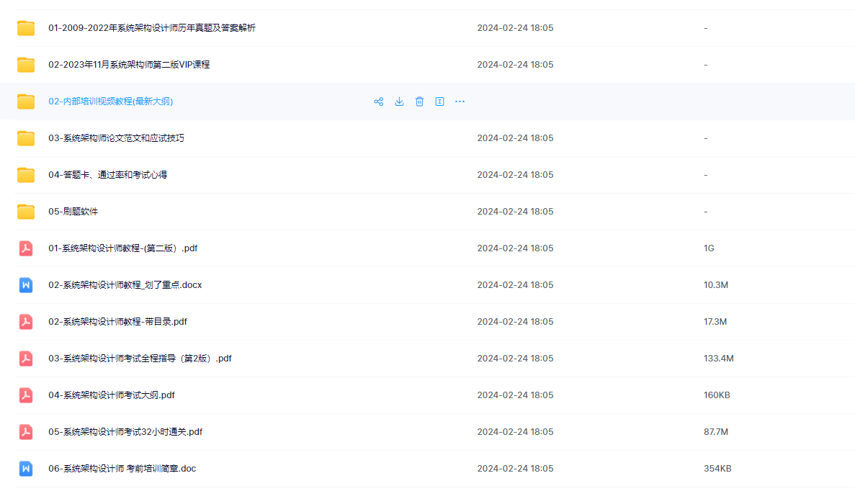Screen dimensions: 855x504
Task: Click the PDF icon of 01-系统架构设计师教程-(第二版)
Action: coord(26,248)
